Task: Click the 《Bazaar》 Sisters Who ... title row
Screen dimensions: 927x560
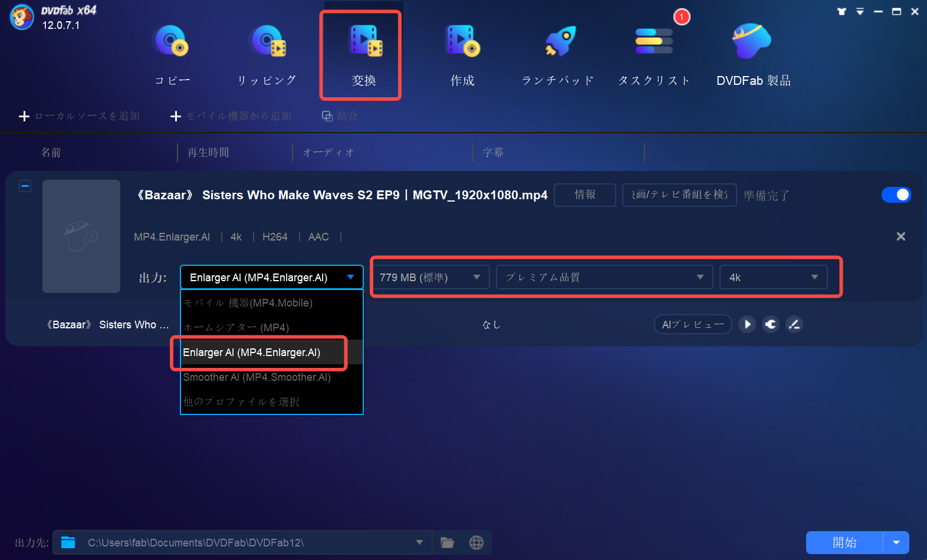Action: (107, 325)
